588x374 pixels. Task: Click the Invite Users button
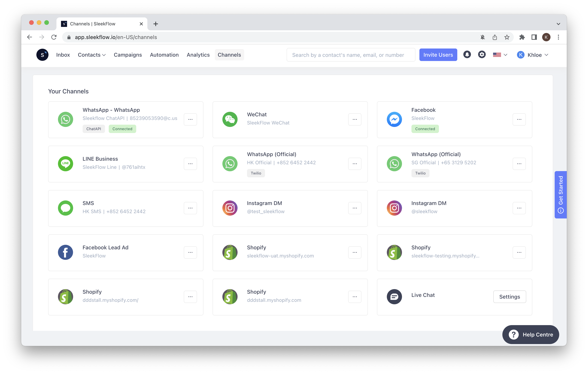click(438, 54)
